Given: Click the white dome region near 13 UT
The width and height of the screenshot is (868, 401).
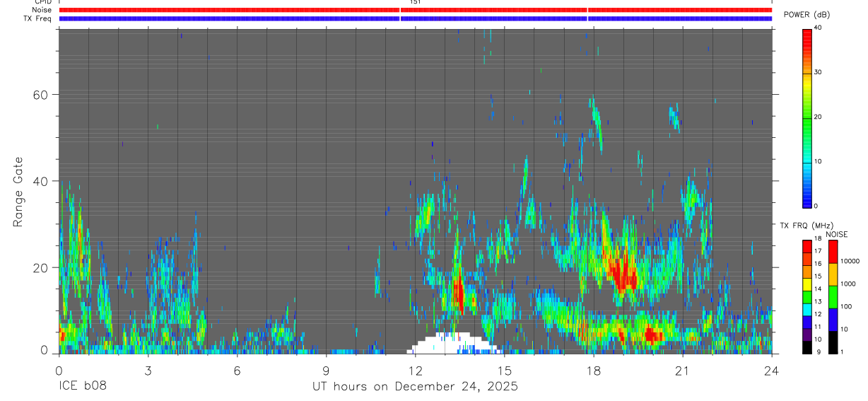Looking at the screenshot, I should pyautogui.click(x=452, y=343).
